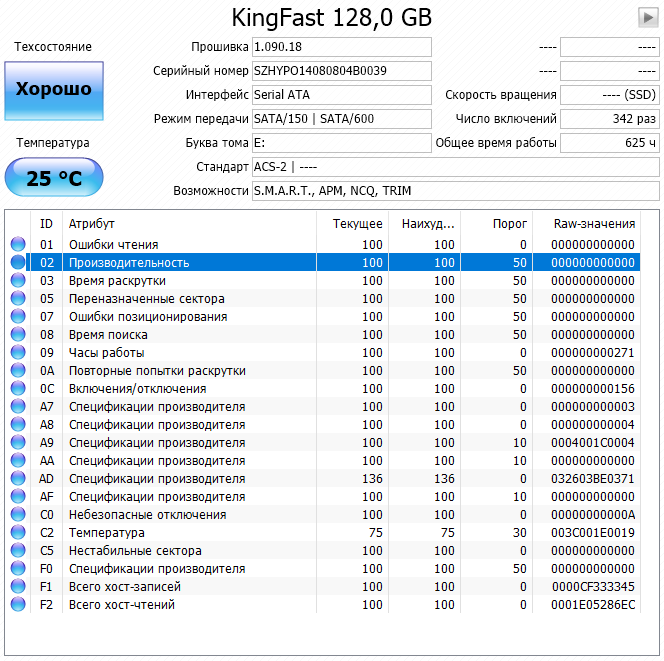
Task: Click the Возможности field S.M.A.R.T., APM, NCQ, TRIM
Action: click(x=456, y=191)
